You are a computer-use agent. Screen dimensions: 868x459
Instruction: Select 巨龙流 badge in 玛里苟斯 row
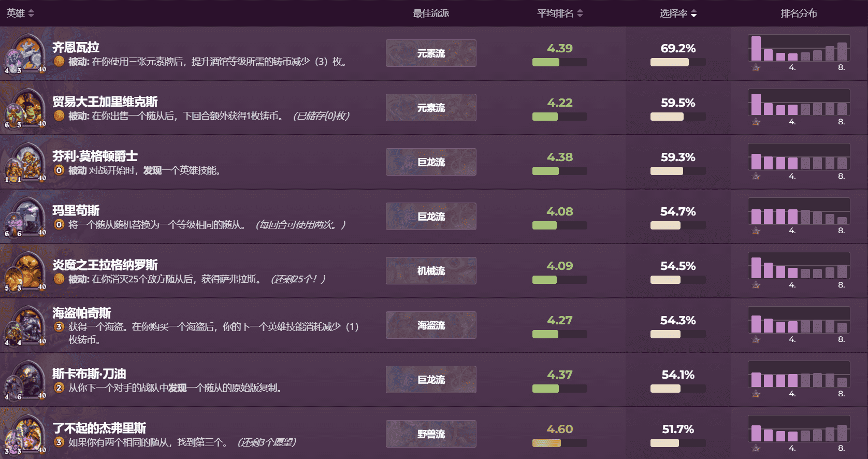pyautogui.click(x=431, y=217)
